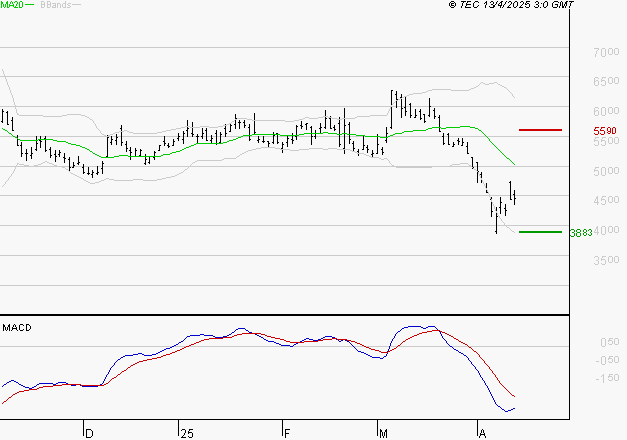Screen dimensions: 627x440
Task: Click the 3500 price axis label
Action: pyautogui.click(x=606, y=260)
